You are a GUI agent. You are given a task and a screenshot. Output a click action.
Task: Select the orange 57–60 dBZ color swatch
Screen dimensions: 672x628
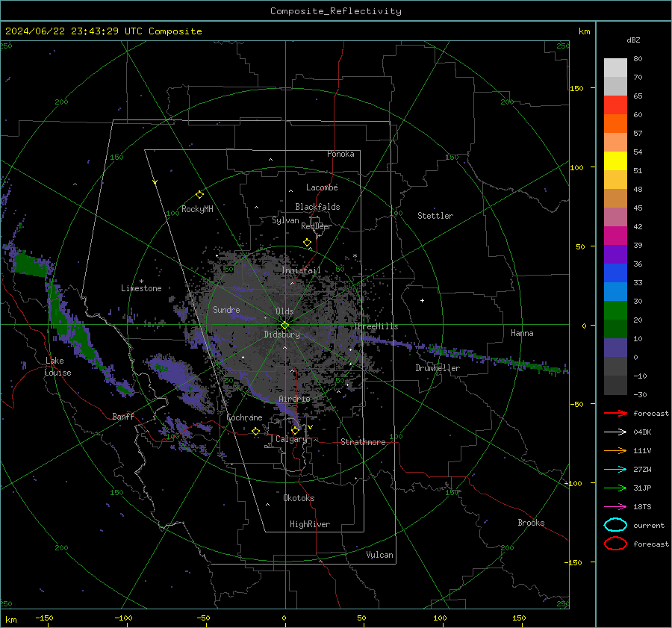coord(615,123)
